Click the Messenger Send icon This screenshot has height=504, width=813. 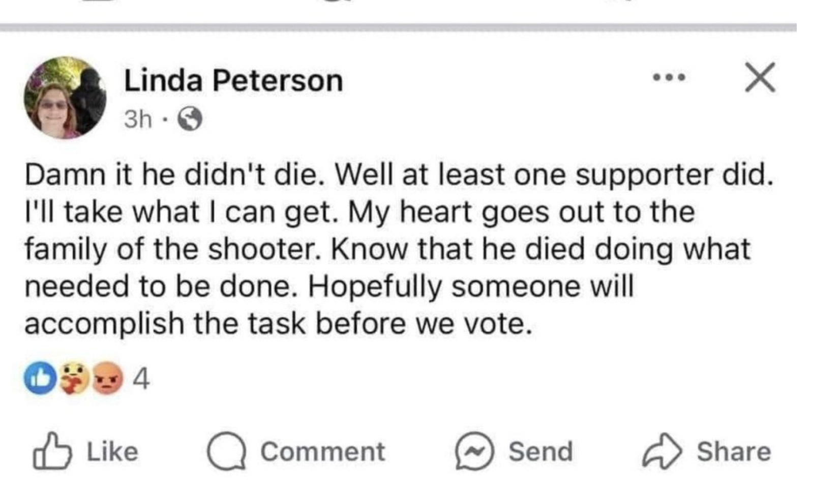[x=474, y=452]
